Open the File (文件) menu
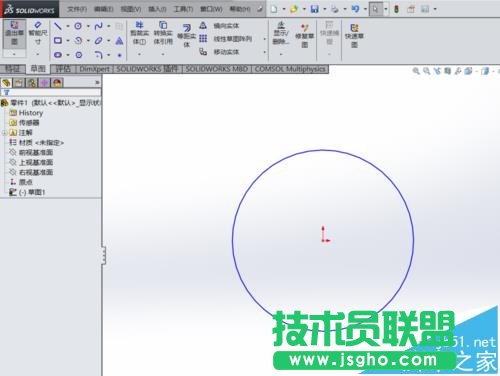This screenshot has height=376, width=500. 77,9
